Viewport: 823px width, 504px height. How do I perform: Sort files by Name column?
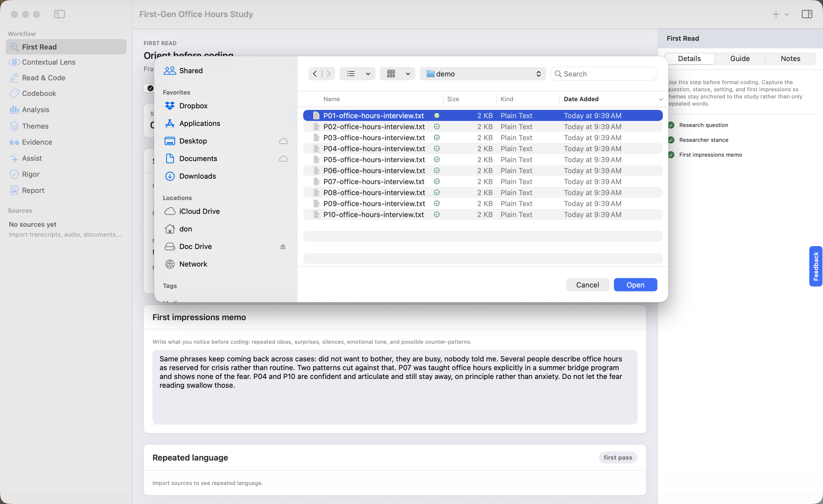(331, 99)
